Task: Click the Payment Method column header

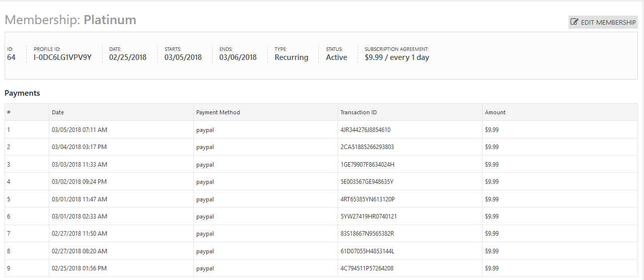Action: (x=218, y=112)
